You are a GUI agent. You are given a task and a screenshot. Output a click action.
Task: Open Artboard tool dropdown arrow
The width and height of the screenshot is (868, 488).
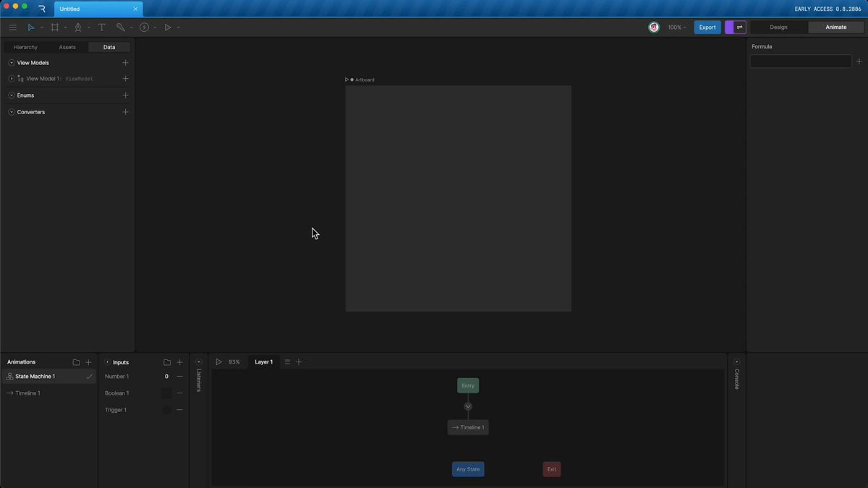click(65, 27)
